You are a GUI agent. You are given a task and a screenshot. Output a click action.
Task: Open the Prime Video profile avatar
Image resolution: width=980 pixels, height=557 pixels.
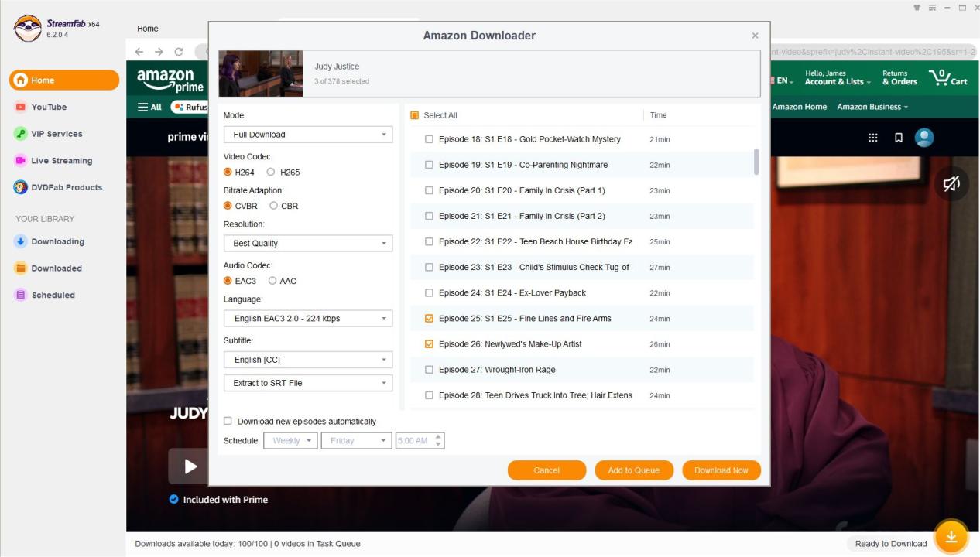(x=924, y=138)
